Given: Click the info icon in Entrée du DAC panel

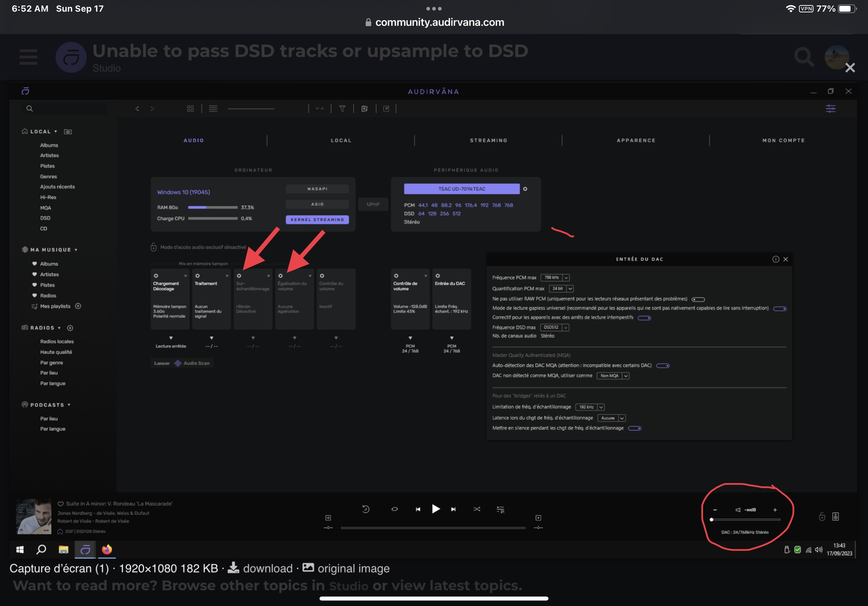Looking at the screenshot, I should [776, 259].
